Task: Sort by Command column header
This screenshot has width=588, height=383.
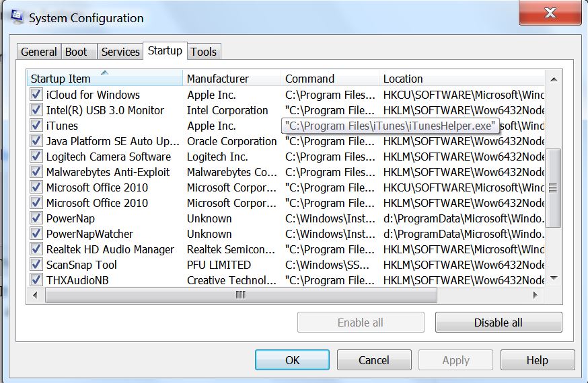Action: tap(330, 79)
